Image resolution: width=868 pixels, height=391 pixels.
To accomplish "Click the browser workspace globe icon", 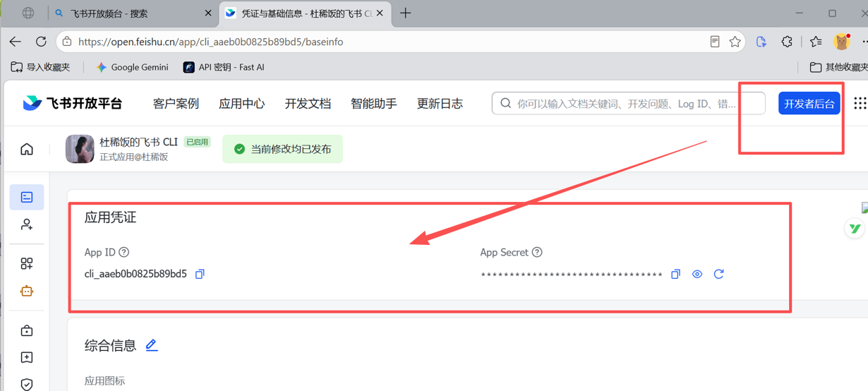I will 28,13.
